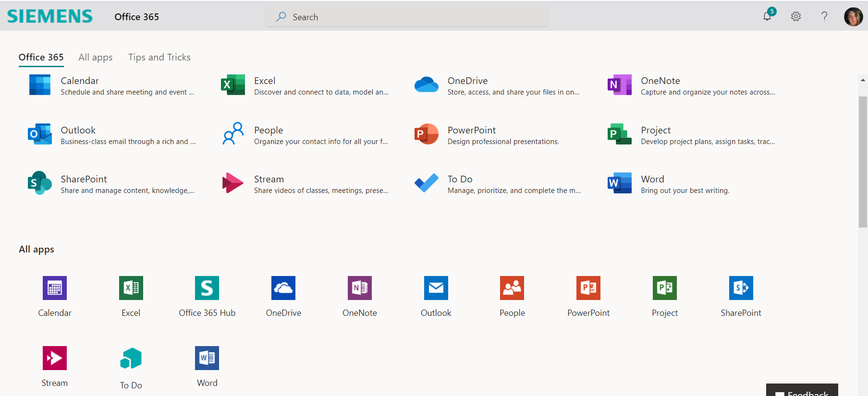Open help question mark
The width and height of the screenshot is (868, 396).
(x=824, y=16)
